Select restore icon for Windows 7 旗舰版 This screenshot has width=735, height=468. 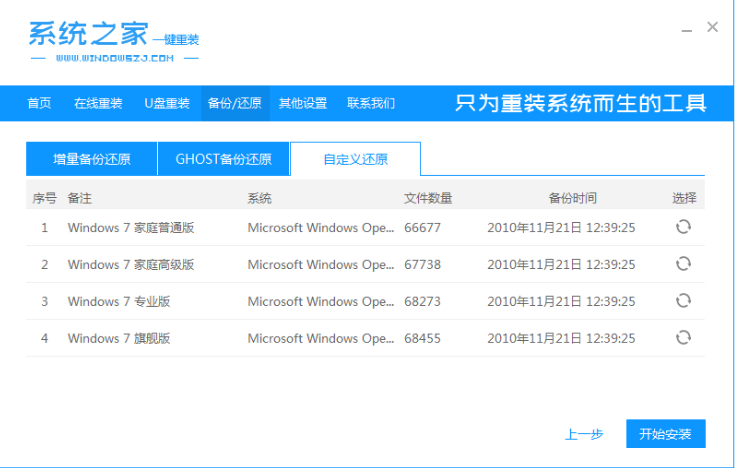coord(683,338)
